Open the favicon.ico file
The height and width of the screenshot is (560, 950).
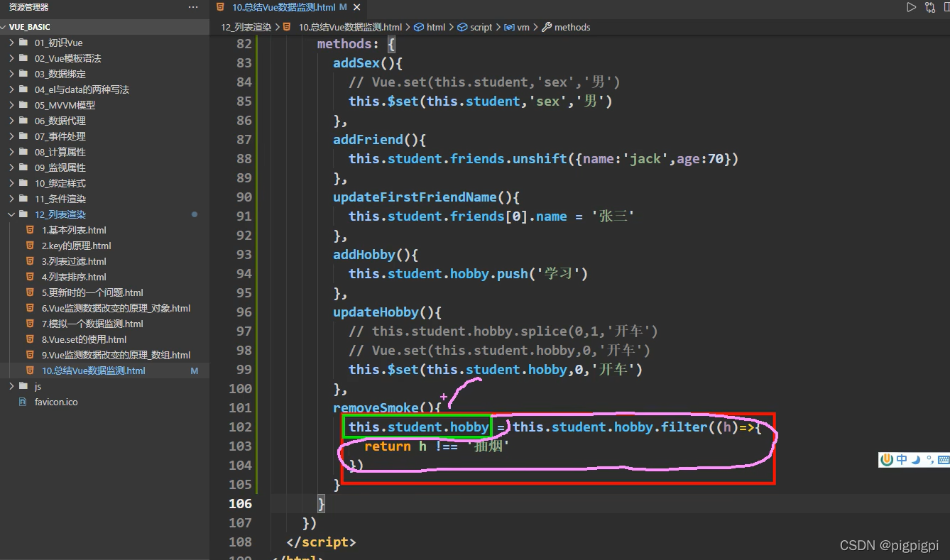[105, 402]
